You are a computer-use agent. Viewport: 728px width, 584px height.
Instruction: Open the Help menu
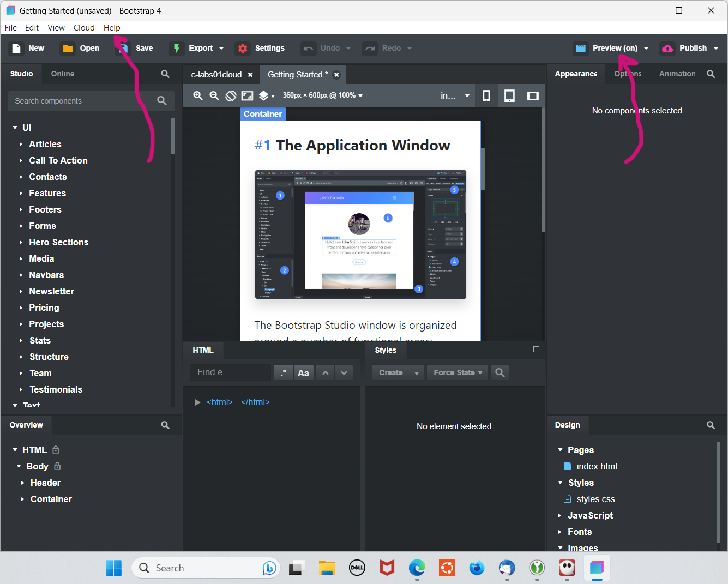pyautogui.click(x=112, y=28)
